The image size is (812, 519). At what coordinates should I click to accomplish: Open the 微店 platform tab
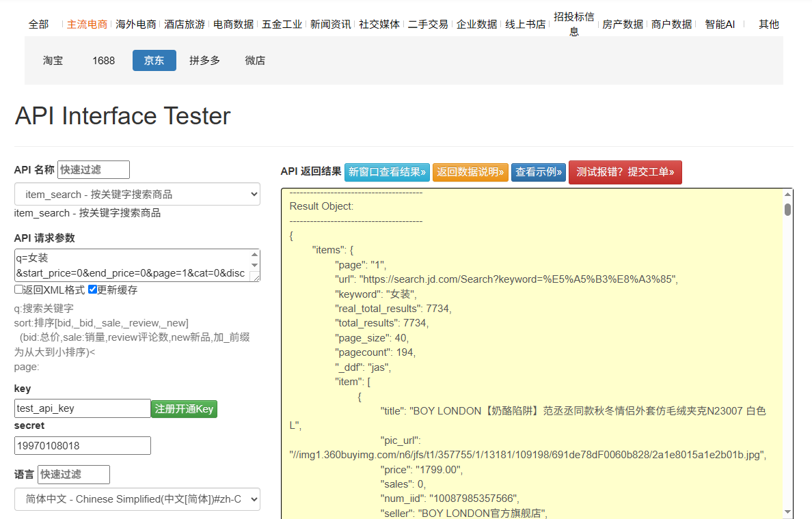click(255, 60)
